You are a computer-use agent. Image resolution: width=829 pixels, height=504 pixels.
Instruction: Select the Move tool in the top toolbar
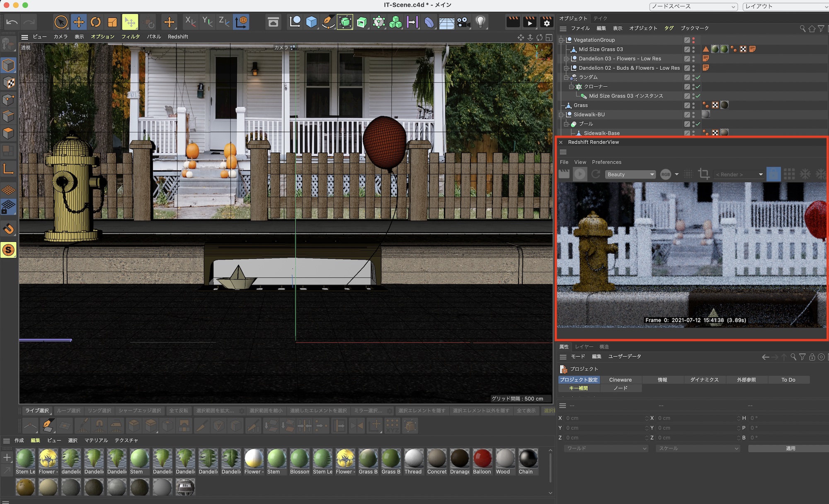[x=78, y=22]
